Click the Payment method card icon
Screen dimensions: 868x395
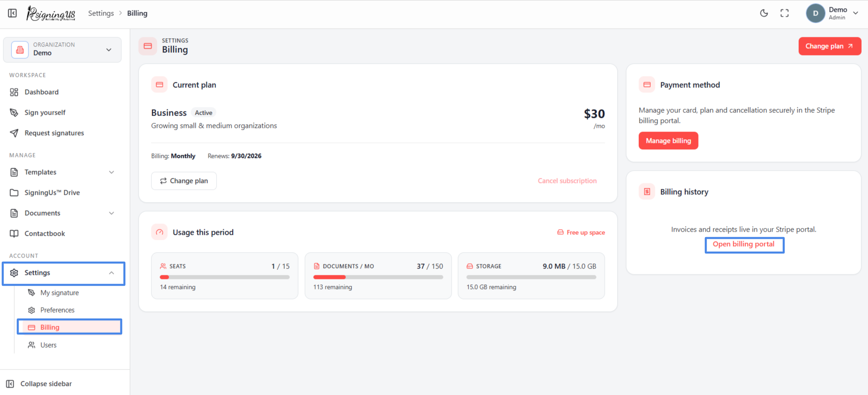pos(647,85)
